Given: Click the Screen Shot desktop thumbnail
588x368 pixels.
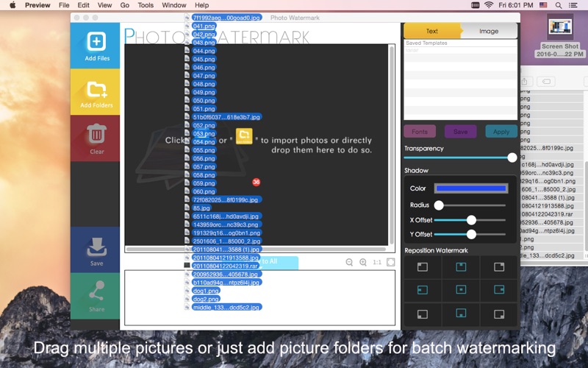Looking at the screenshot, I should (560, 27).
